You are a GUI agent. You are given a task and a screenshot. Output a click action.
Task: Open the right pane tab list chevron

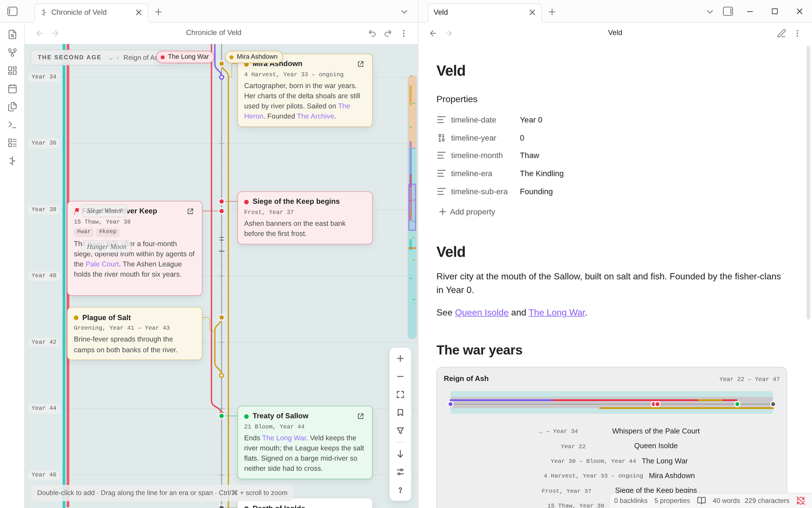710,12
